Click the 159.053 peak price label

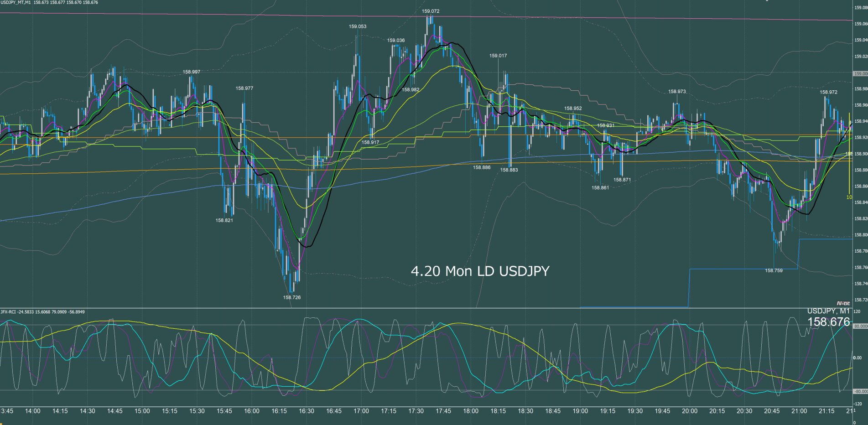358,26
